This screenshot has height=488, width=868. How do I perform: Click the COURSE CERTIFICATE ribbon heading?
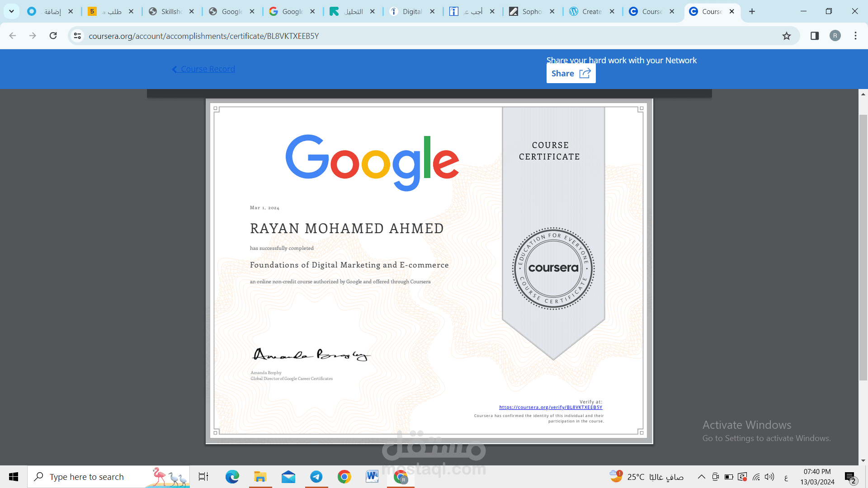(x=550, y=151)
